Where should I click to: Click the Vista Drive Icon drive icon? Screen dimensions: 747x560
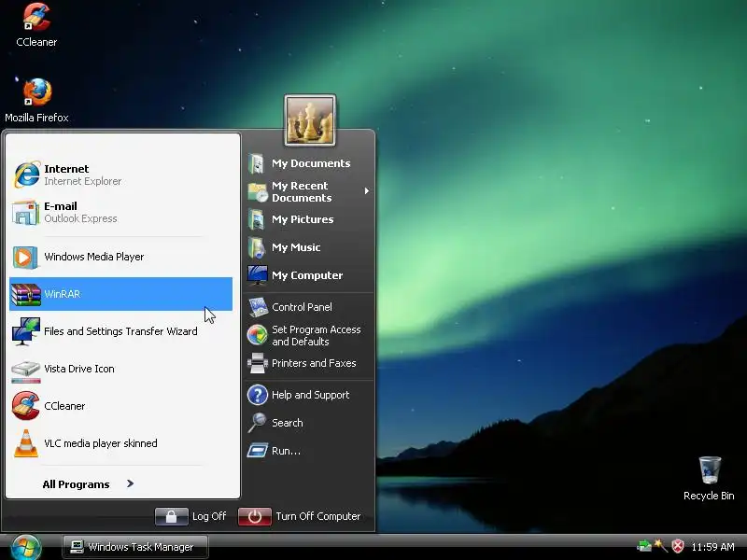point(26,371)
